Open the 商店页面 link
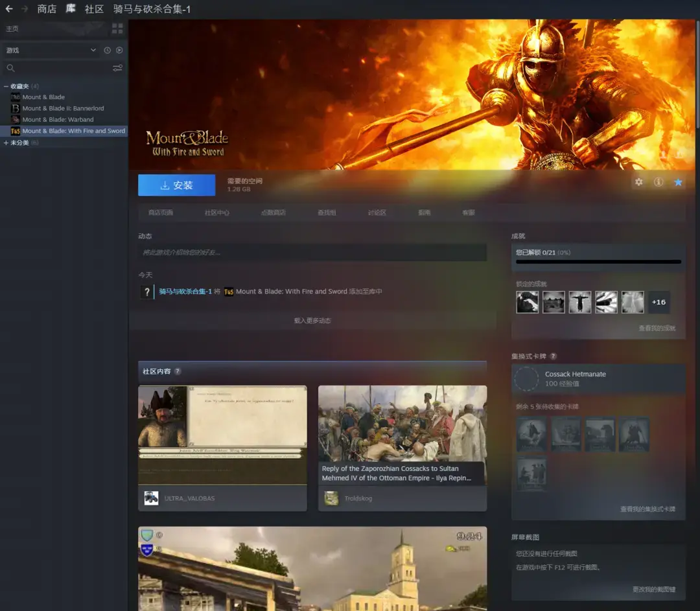This screenshot has width=700, height=611. point(161,213)
